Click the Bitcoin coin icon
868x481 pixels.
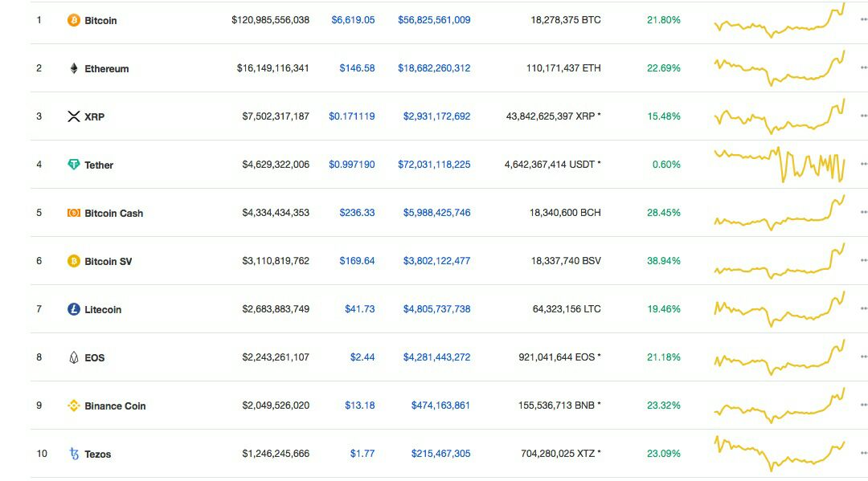point(74,20)
